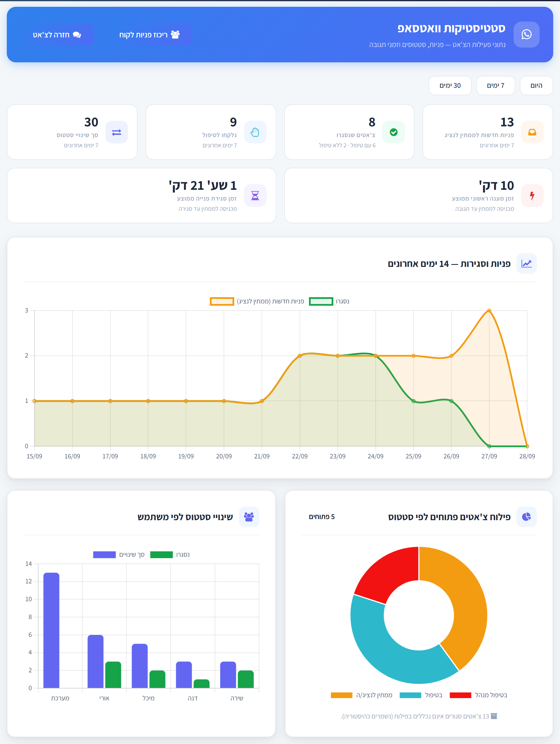Image resolution: width=560 pixels, height=744 pixels.
Task: Toggle בטיפול מנהל red legend item
Action: click(478, 695)
